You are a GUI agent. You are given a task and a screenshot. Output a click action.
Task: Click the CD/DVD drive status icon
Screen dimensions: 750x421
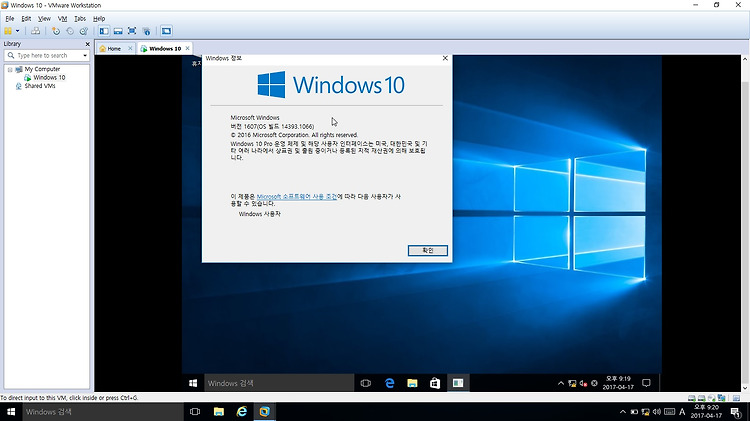click(x=711, y=398)
